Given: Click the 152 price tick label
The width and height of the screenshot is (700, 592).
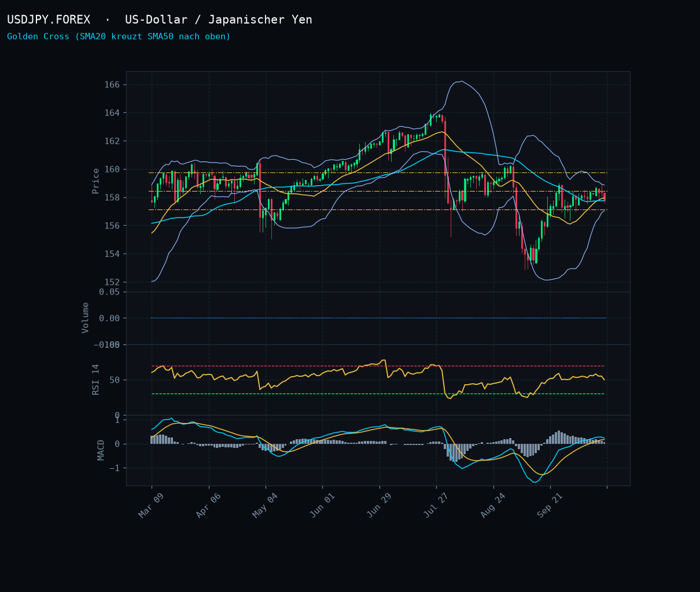Looking at the screenshot, I should click(112, 282).
